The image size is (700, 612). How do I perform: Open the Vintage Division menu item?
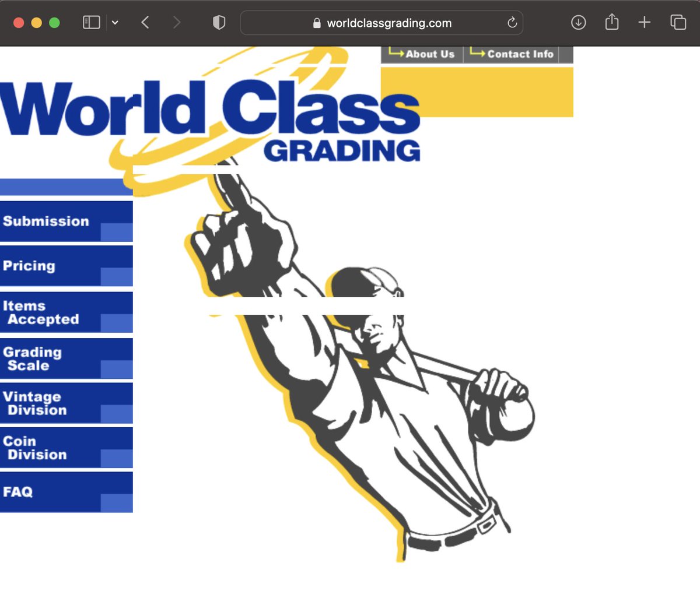[x=66, y=403]
